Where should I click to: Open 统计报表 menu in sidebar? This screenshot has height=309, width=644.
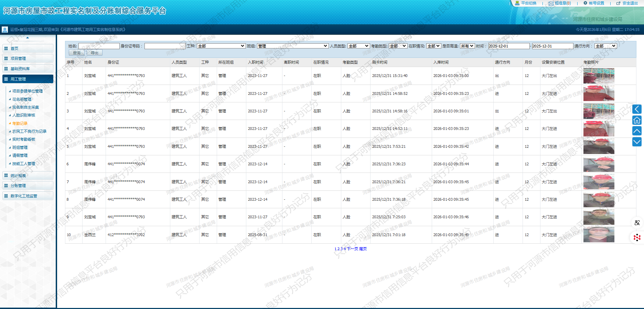[28, 176]
